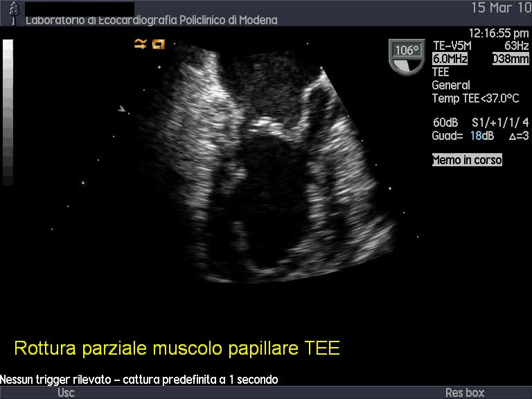
Task: Click the Memo in corso indicator
Action: click(467, 160)
